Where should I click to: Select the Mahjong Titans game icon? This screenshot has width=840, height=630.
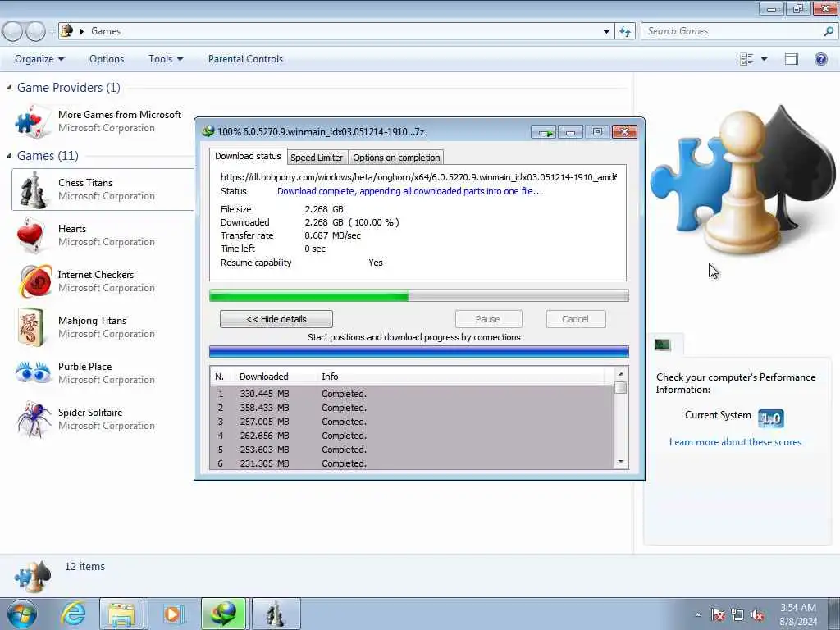[x=31, y=326]
